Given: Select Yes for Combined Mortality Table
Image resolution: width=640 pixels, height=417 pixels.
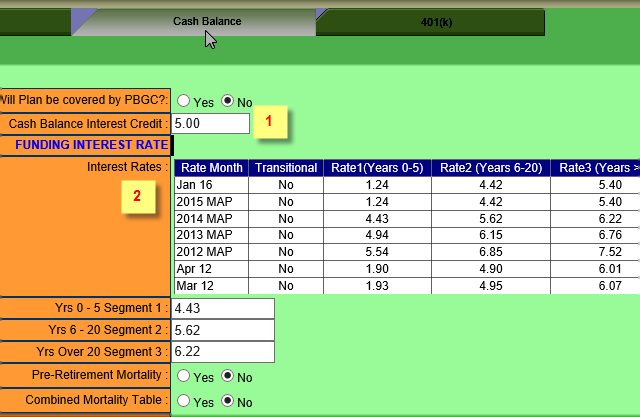Looking at the screenshot, I should [184, 400].
